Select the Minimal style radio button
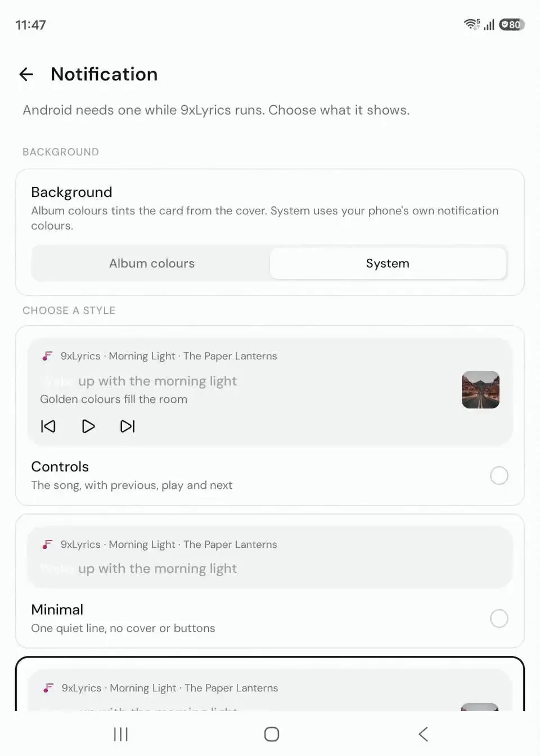The image size is (540, 756). [499, 619]
